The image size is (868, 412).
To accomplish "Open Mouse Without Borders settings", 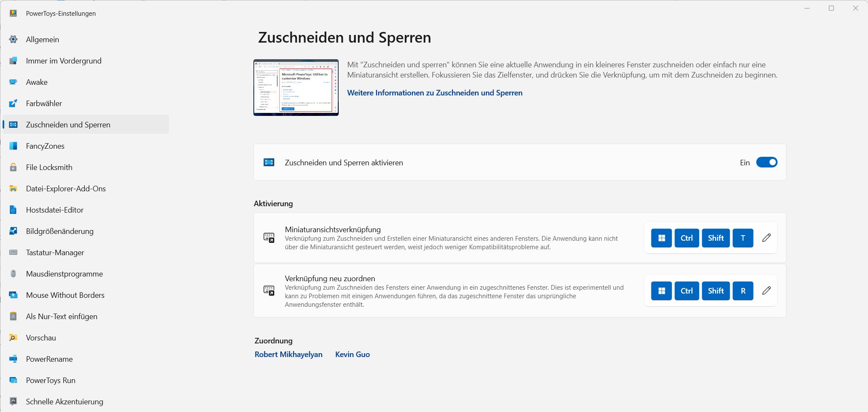I will point(86,295).
